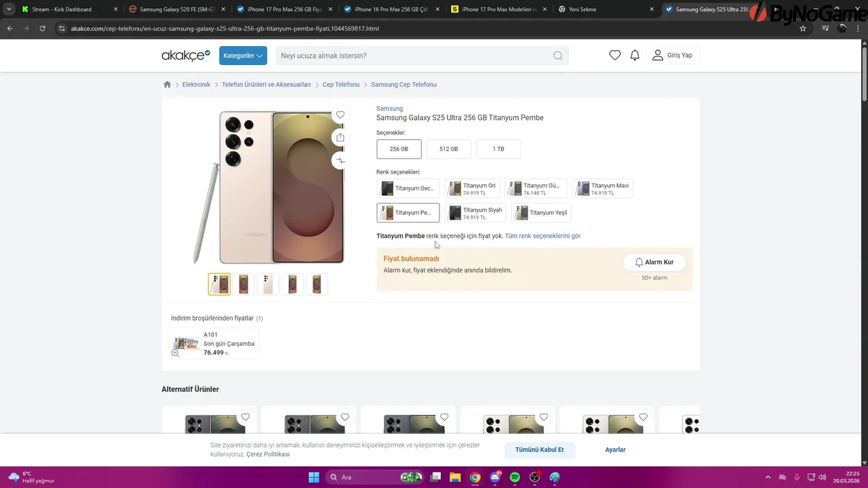This screenshot has height=488, width=868.
Task: Open cookie Ayarlar settings
Action: 615,450
